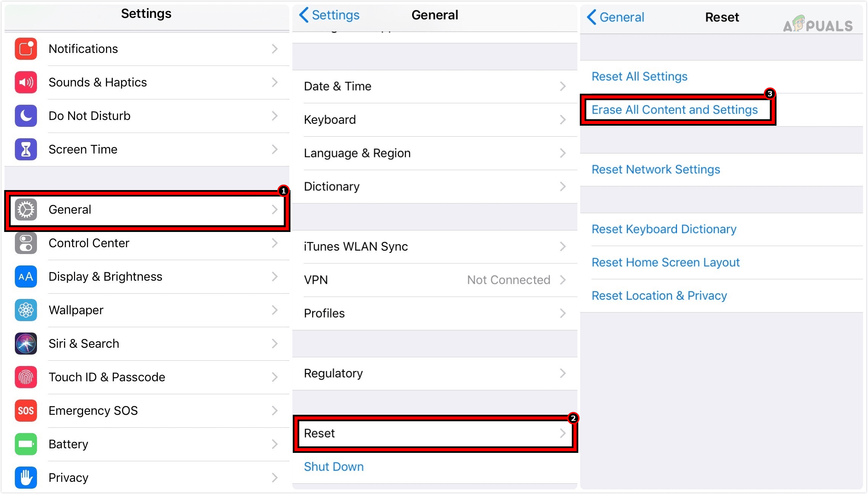Expand Language & Region via chevron
Screen dimensions: 868x494
coord(563,153)
